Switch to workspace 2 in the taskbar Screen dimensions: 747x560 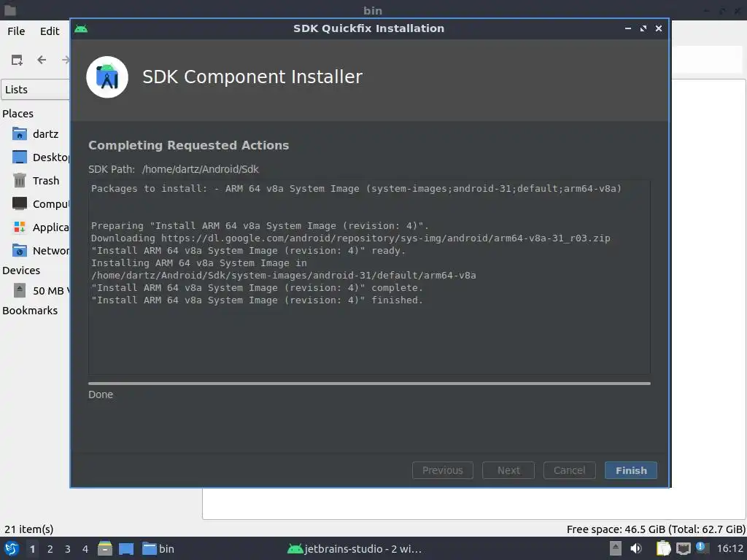tap(50, 549)
